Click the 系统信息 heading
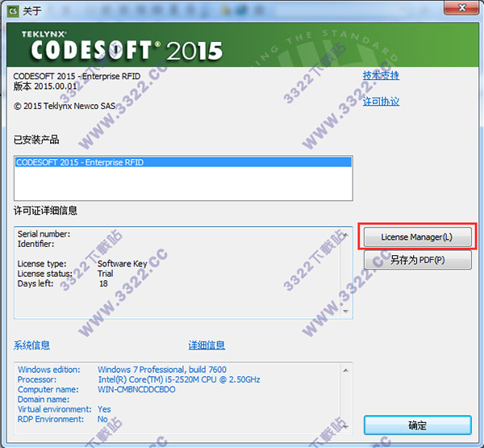Screen dimensions: 484x448 point(31,345)
